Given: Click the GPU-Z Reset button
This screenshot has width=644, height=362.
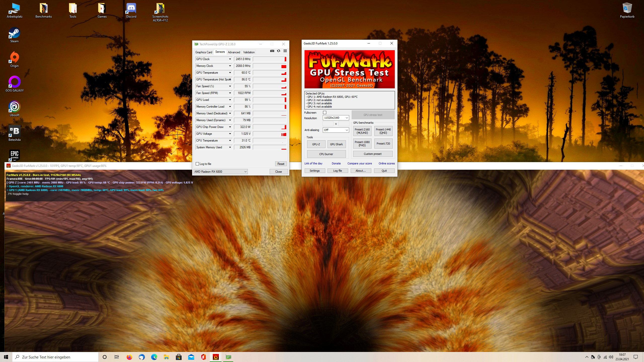Looking at the screenshot, I should click(x=281, y=164).
